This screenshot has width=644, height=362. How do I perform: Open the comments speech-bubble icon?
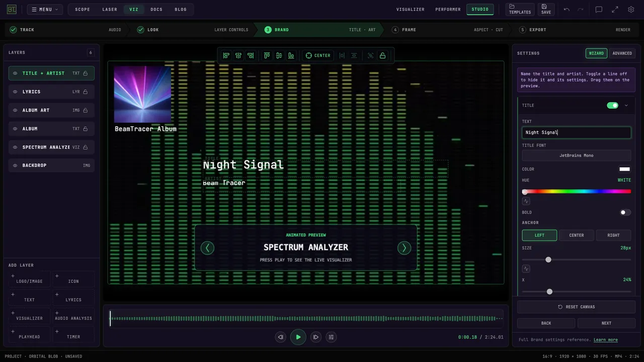pyautogui.click(x=599, y=10)
